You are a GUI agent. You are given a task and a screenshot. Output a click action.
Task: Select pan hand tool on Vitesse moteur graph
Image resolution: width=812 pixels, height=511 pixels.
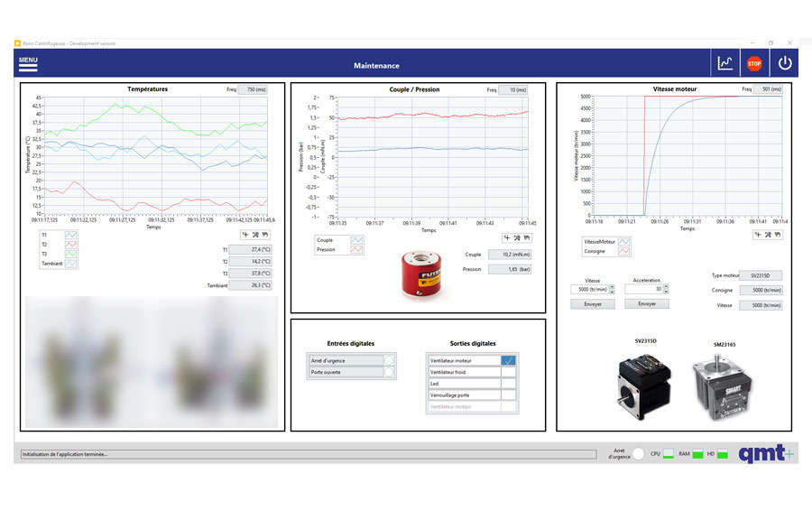tap(780, 234)
